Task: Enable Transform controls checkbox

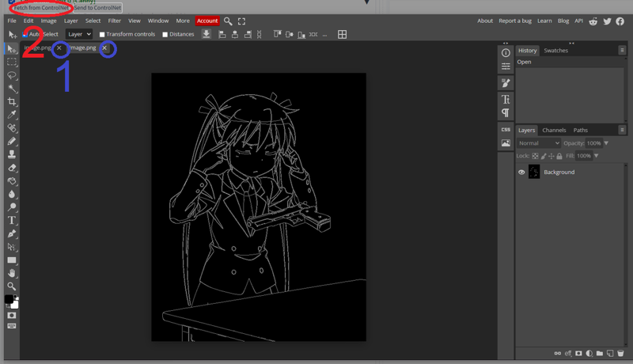Action: point(102,35)
